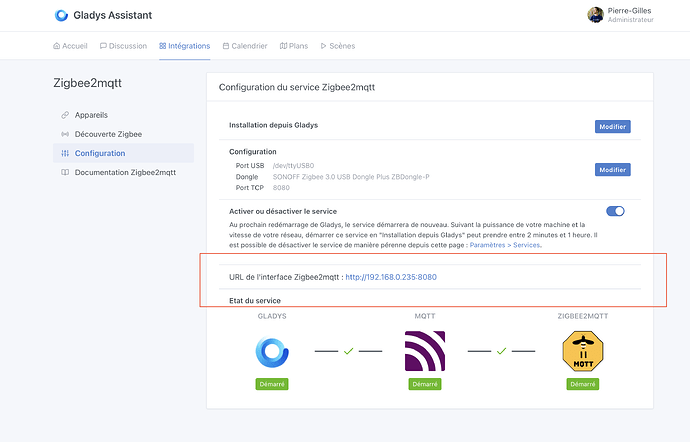Click Modifier next to Installation depuis Gladys
The height and width of the screenshot is (442, 690).
(613, 127)
